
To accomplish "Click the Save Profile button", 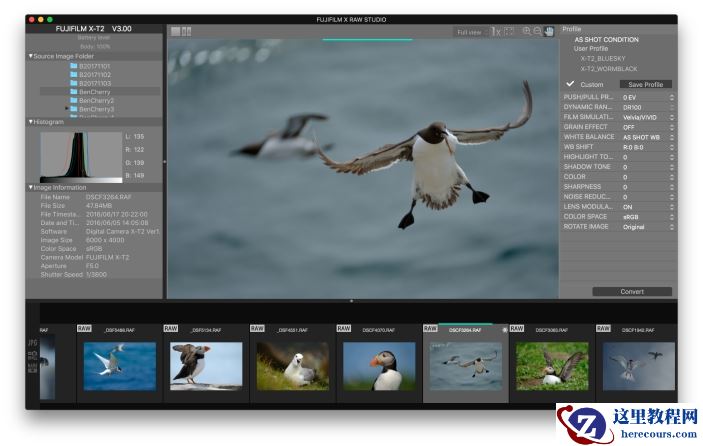I will (645, 84).
